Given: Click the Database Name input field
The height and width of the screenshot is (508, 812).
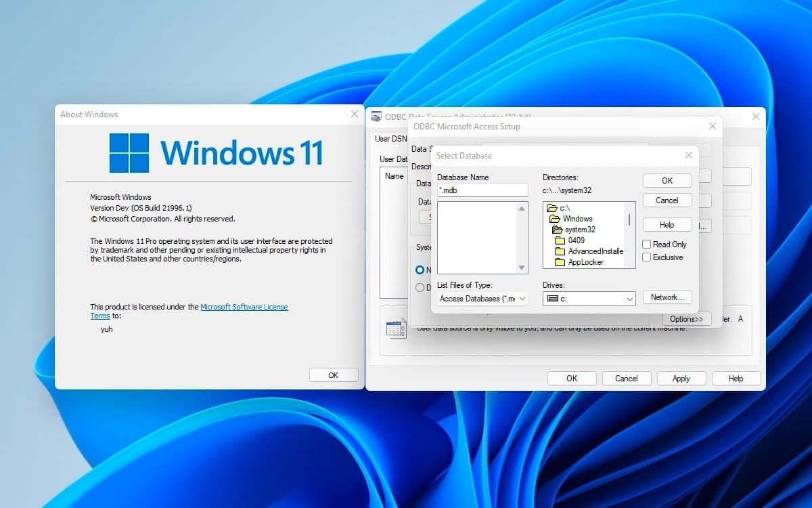Looking at the screenshot, I should coord(482,190).
